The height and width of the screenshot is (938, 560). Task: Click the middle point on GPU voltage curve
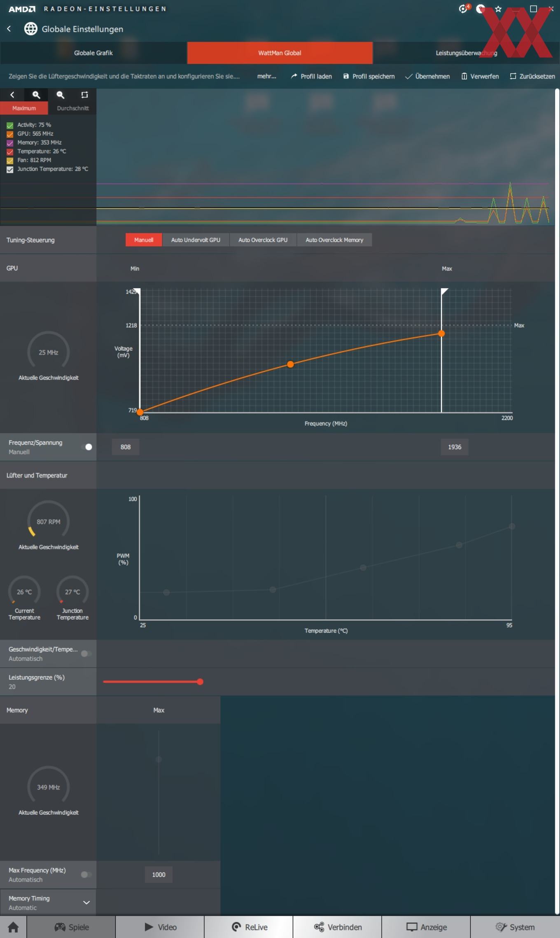[x=291, y=364]
